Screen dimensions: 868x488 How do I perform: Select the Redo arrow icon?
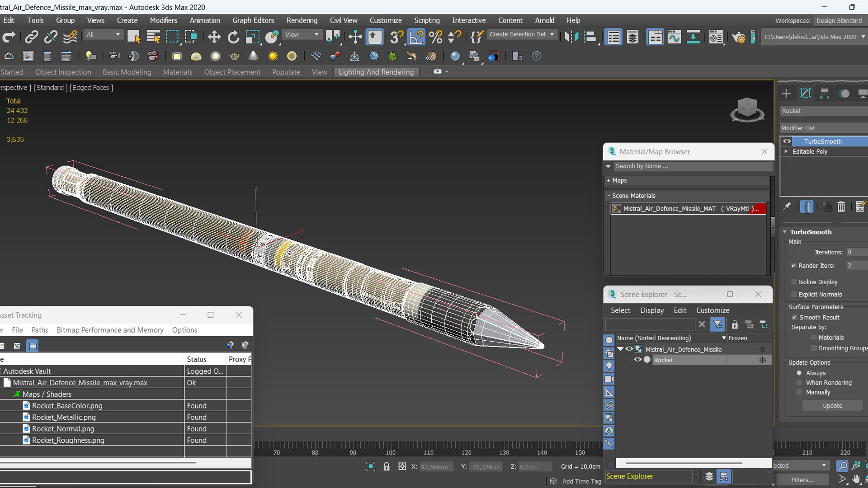click(x=9, y=37)
